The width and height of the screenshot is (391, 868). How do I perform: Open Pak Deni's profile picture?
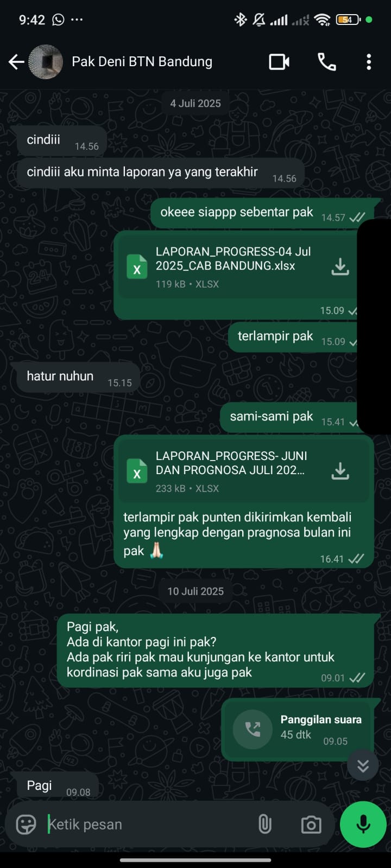coord(46,62)
